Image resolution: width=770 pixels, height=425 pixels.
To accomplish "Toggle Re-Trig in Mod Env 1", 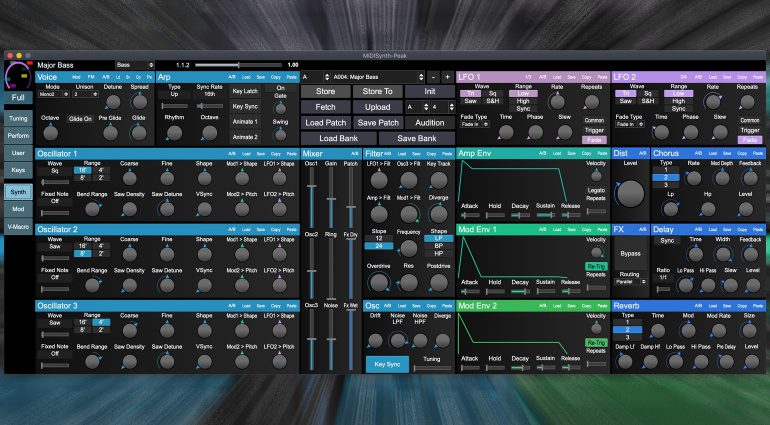I will (x=596, y=266).
